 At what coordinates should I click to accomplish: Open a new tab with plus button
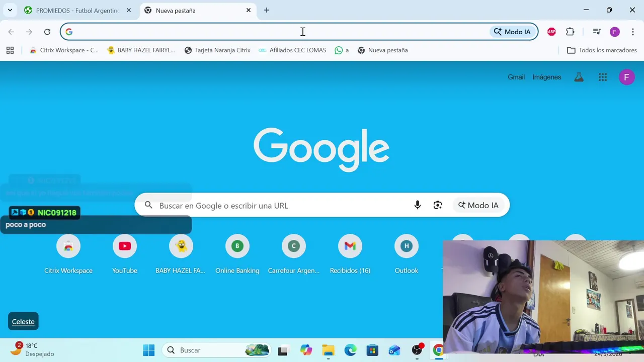pyautogui.click(x=267, y=10)
